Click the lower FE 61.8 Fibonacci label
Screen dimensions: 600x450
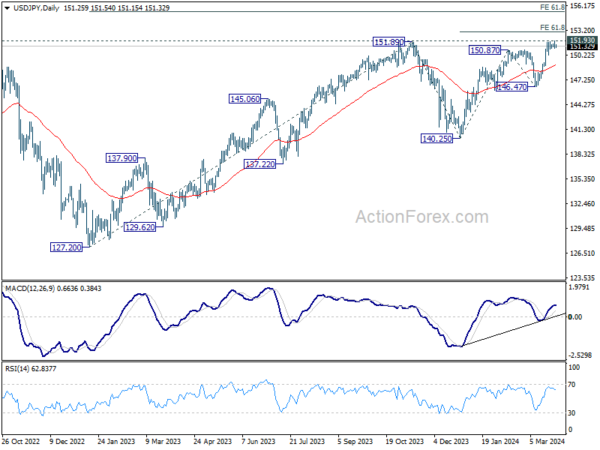click(552, 28)
